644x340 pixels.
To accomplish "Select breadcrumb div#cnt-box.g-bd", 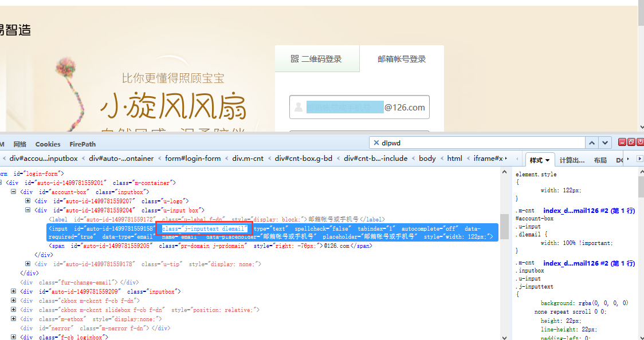I will 304,159.
